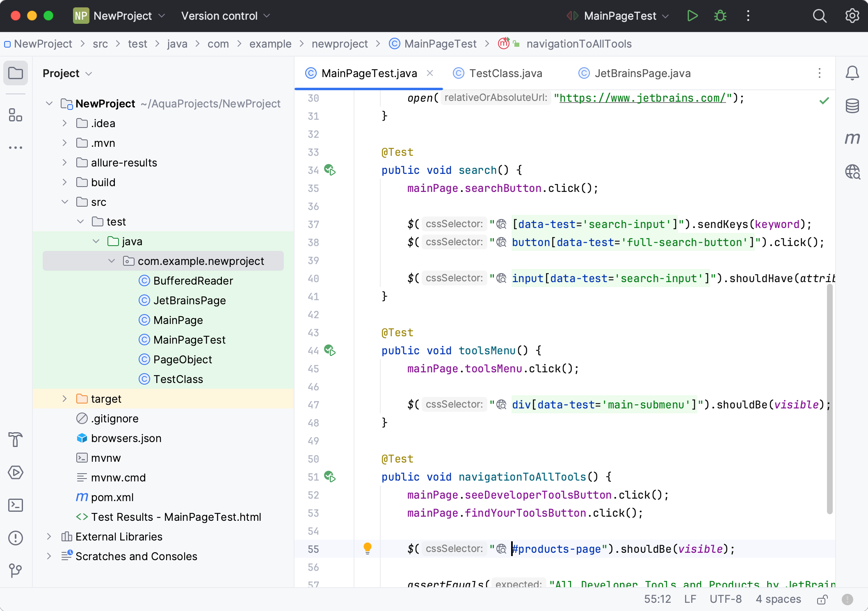The height and width of the screenshot is (611, 868).
Task: Open the Maven tool window
Action: click(x=852, y=139)
